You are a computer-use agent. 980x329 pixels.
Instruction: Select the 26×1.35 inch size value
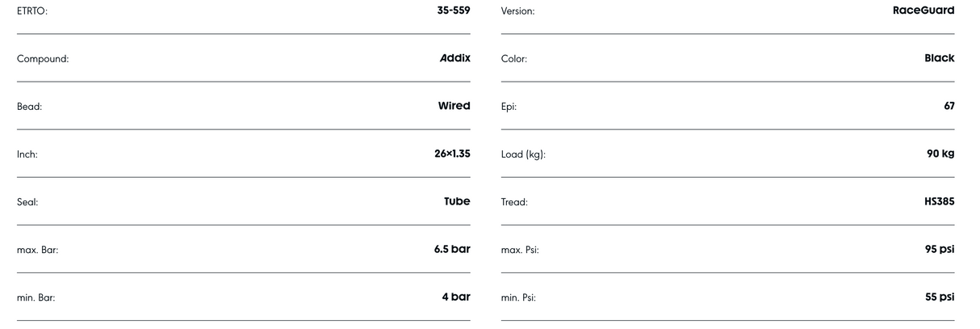point(452,154)
